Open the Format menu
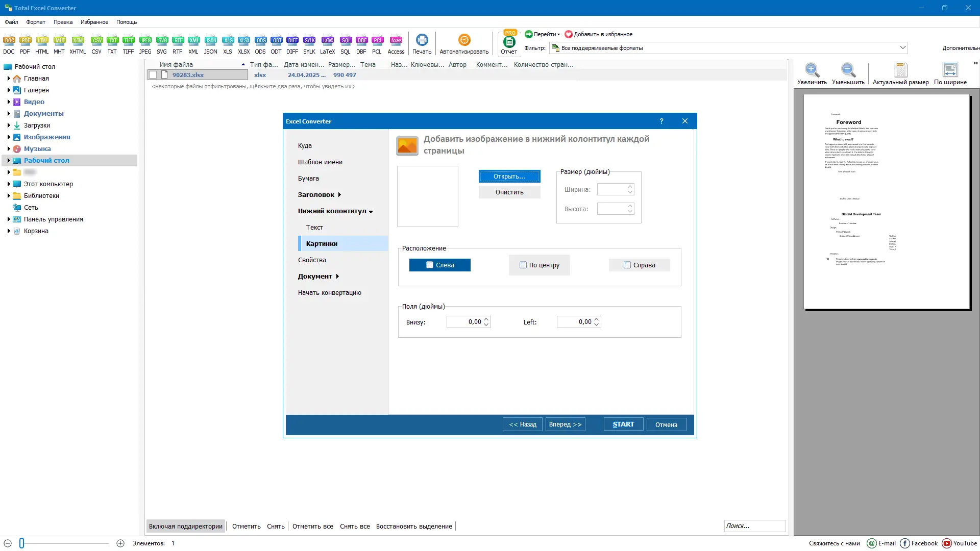 pos(36,22)
